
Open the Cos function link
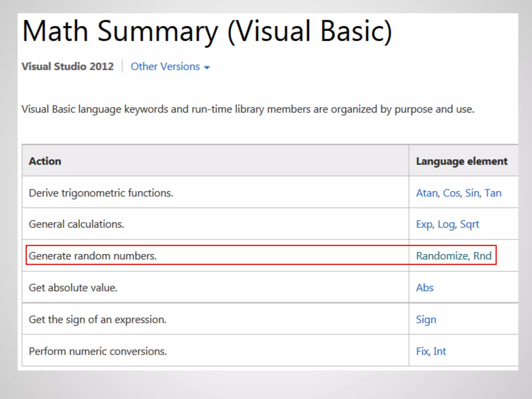[451, 193]
